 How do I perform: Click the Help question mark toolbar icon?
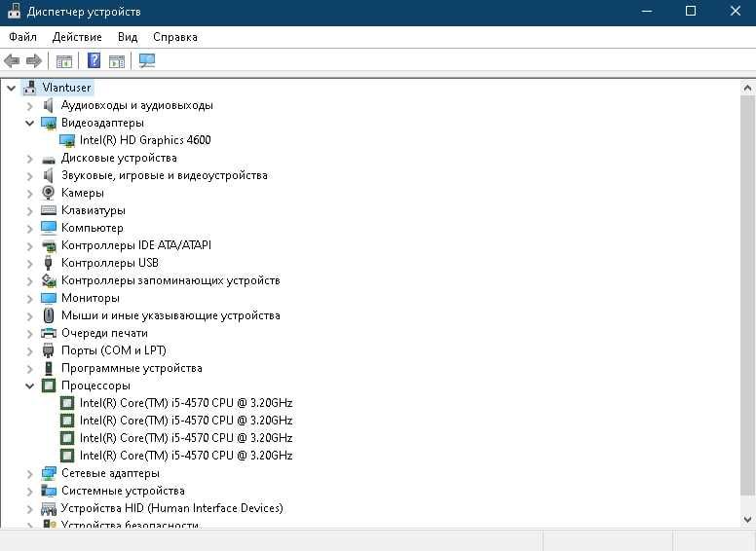[x=94, y=60]
